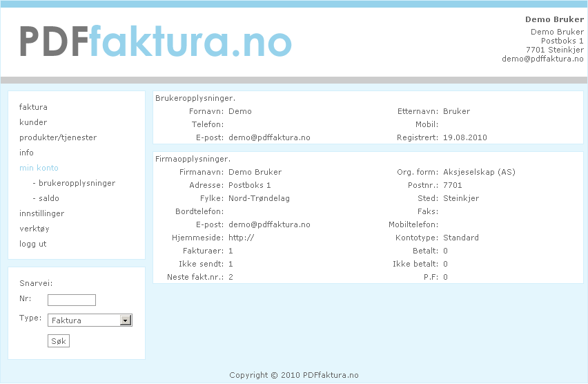Viewport: 588px width, 384px height.
Task: Click the header address 7701 Steinkjer
Action: (555, 50)
